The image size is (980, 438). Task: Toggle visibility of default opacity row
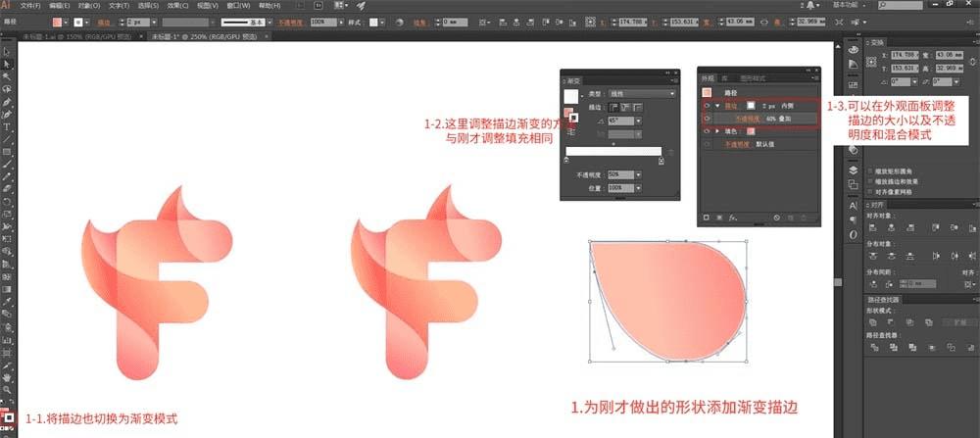707,144
